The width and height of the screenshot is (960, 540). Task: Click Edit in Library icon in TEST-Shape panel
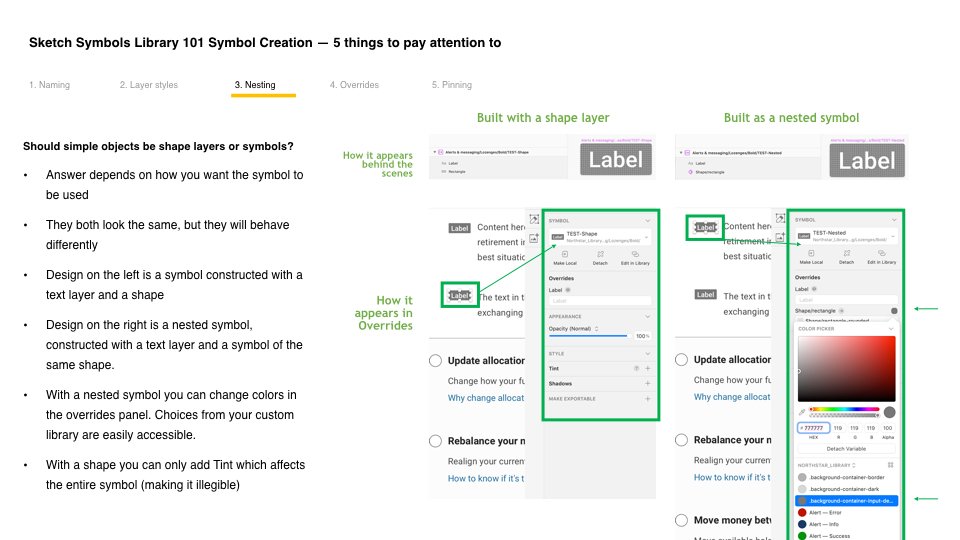(635, 254)
